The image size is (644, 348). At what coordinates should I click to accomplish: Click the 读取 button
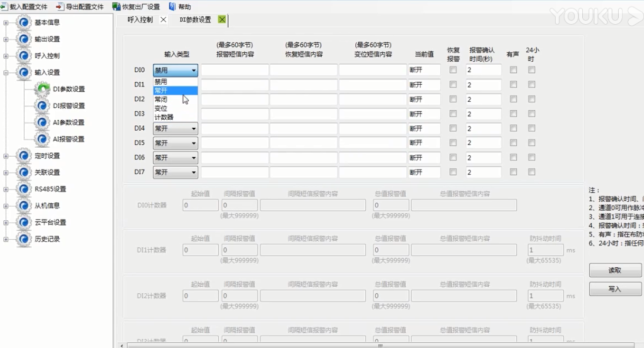615,270
